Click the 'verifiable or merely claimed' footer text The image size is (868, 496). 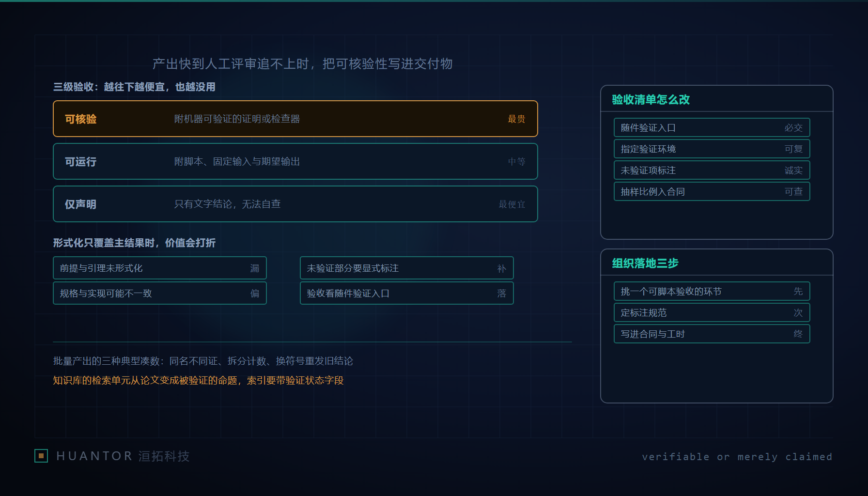pyautogui.click(x=737, y=457)
